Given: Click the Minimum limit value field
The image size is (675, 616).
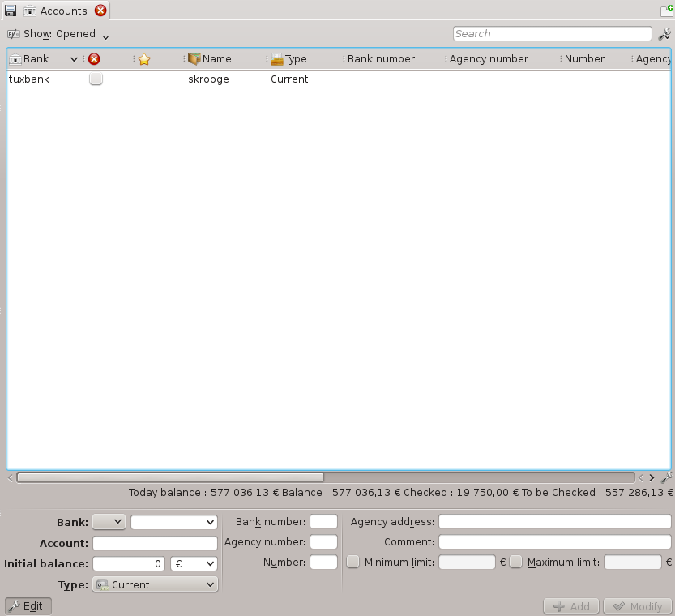Looking at the screenshot, I should [x=467, y=563].
